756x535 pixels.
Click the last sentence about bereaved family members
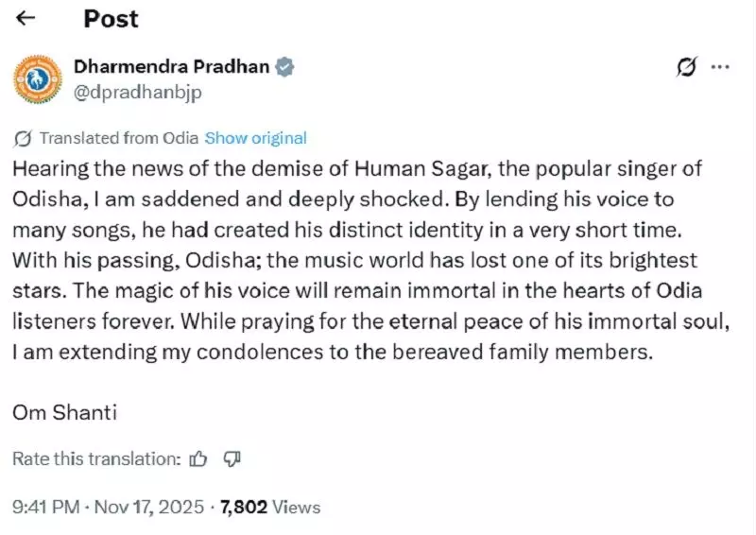click(x=333, y=354)
